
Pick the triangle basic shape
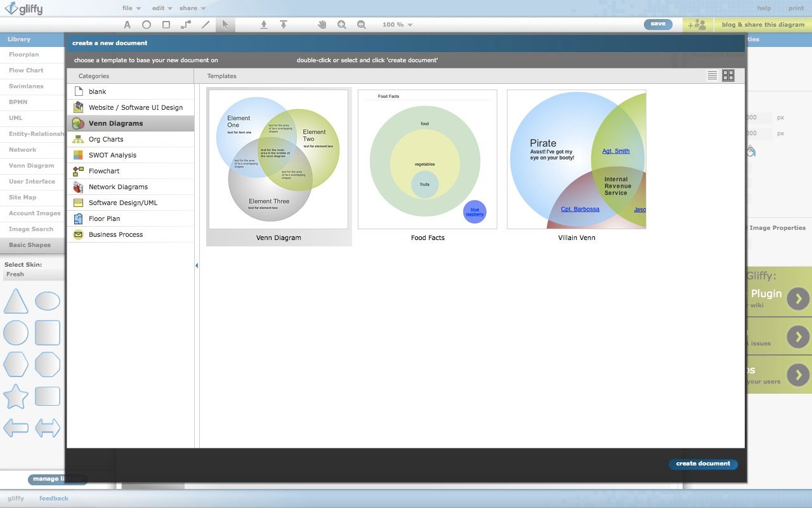pos(16,301)
